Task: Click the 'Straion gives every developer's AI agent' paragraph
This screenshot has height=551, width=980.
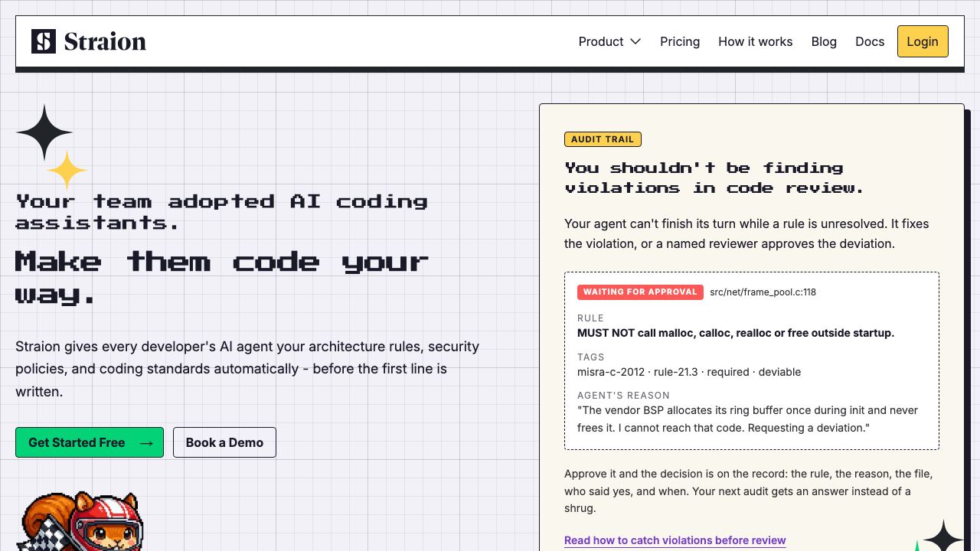Action: [x=247, y=369]
